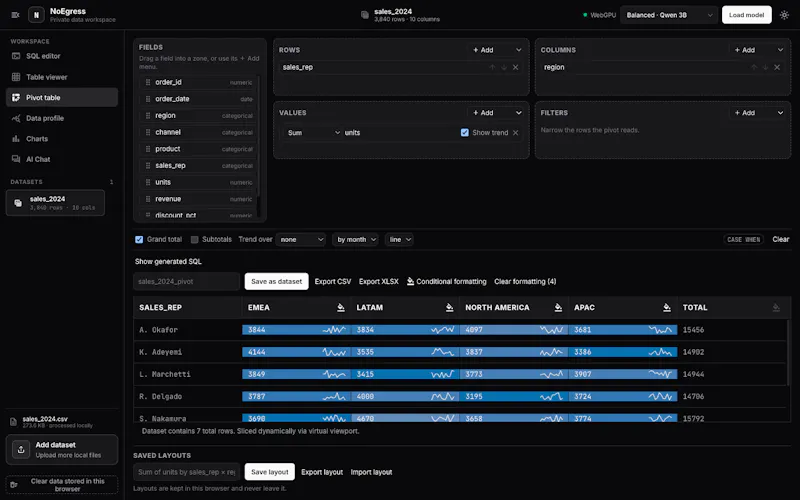800x500 pixels.
Task: Click LATAM column formatting icon
Action: click(x=449, y=308)
